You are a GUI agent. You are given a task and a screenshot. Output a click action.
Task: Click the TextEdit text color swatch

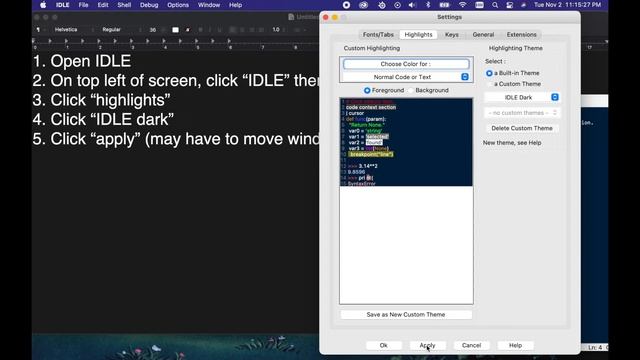[x=175, y=30]
